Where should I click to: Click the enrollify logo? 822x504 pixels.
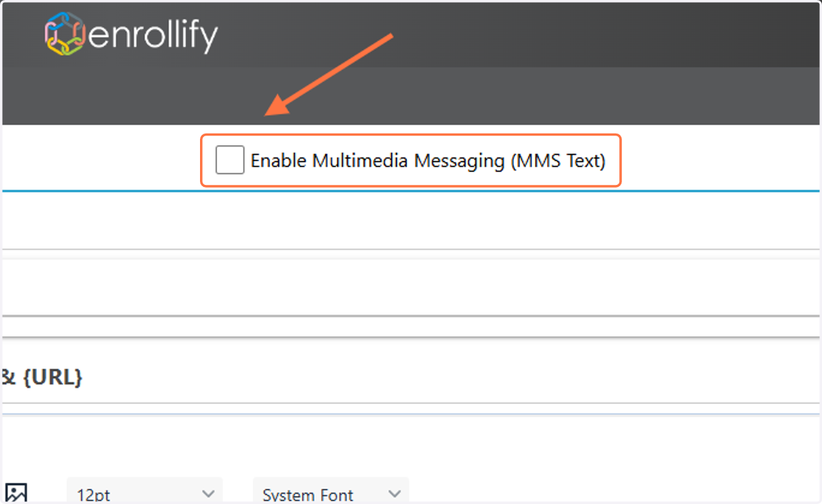[x=131, y=34]
